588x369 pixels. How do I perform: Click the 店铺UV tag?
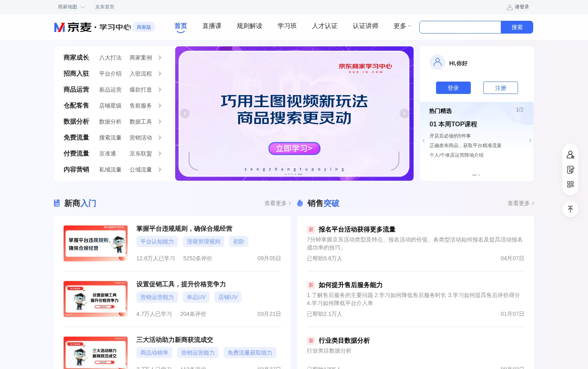coord(228,297)
